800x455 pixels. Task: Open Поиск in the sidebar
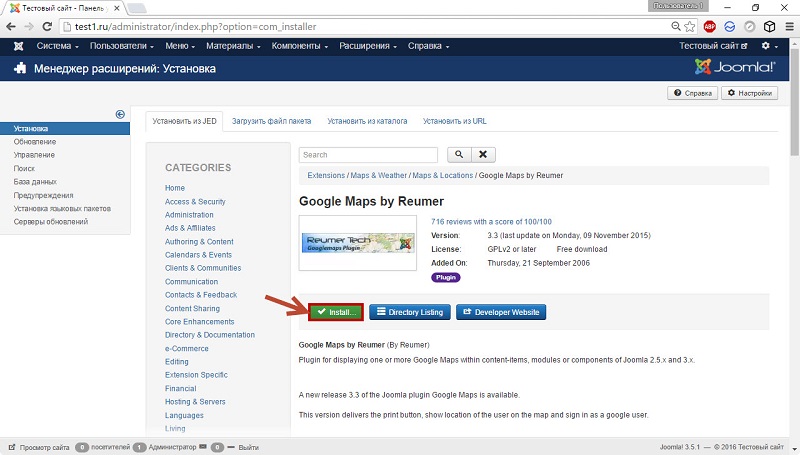[x=24, y=168]
